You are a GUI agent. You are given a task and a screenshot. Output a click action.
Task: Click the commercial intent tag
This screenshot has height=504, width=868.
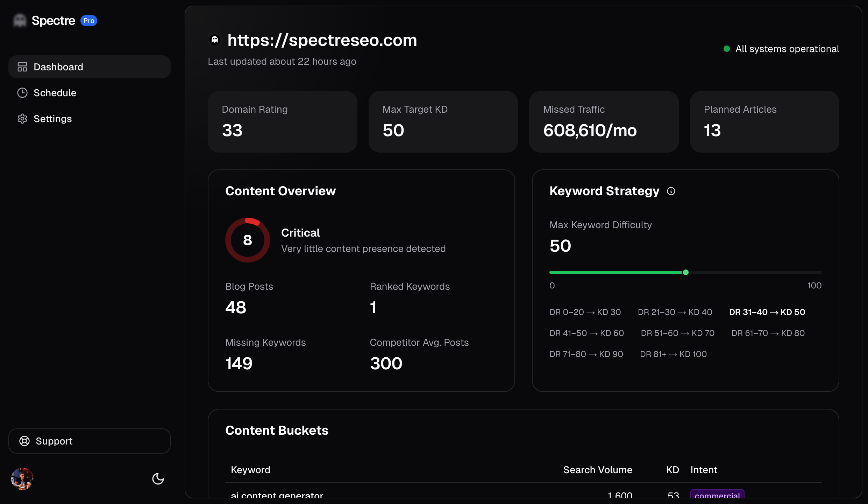coord(717,494)
